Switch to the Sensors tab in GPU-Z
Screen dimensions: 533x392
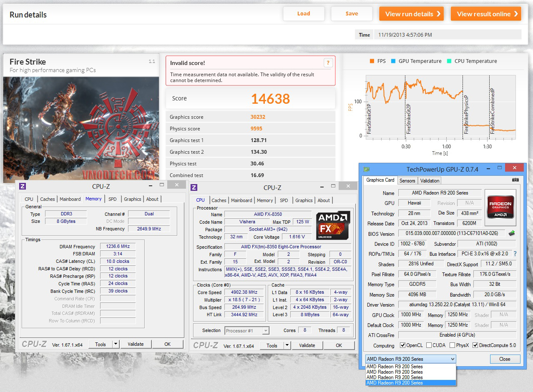pos(407,180)
